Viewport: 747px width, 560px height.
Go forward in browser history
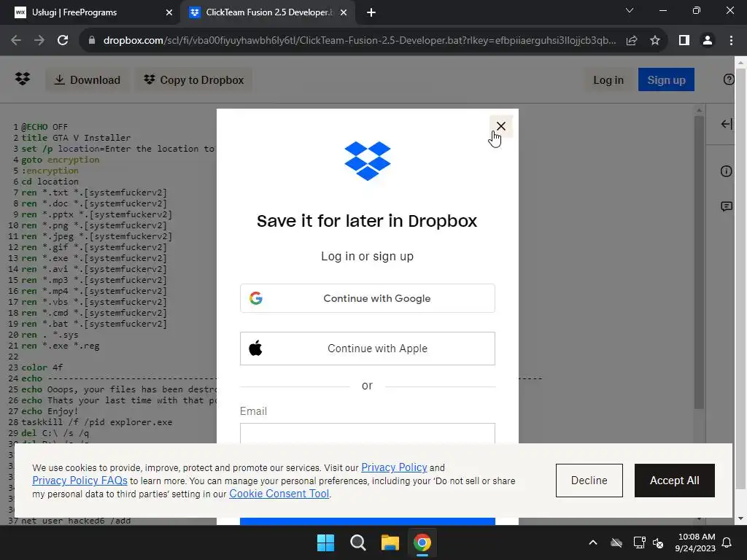tap(39, 41)
